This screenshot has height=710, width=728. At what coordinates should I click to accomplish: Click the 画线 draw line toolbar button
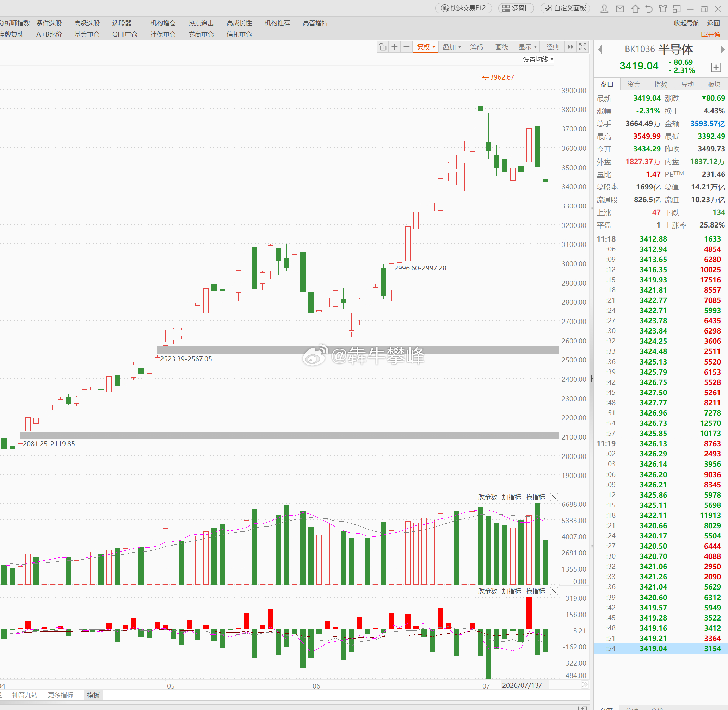coord(501,47)
